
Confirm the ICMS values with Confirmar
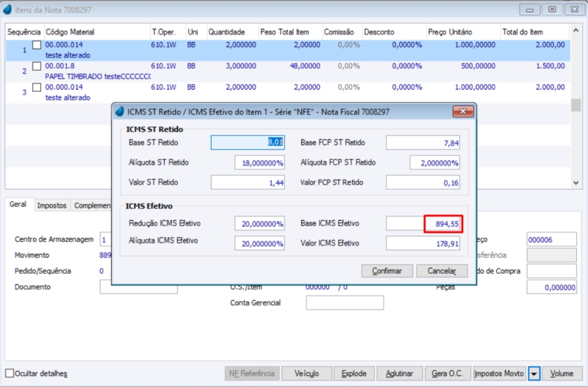tap(387, 271)
